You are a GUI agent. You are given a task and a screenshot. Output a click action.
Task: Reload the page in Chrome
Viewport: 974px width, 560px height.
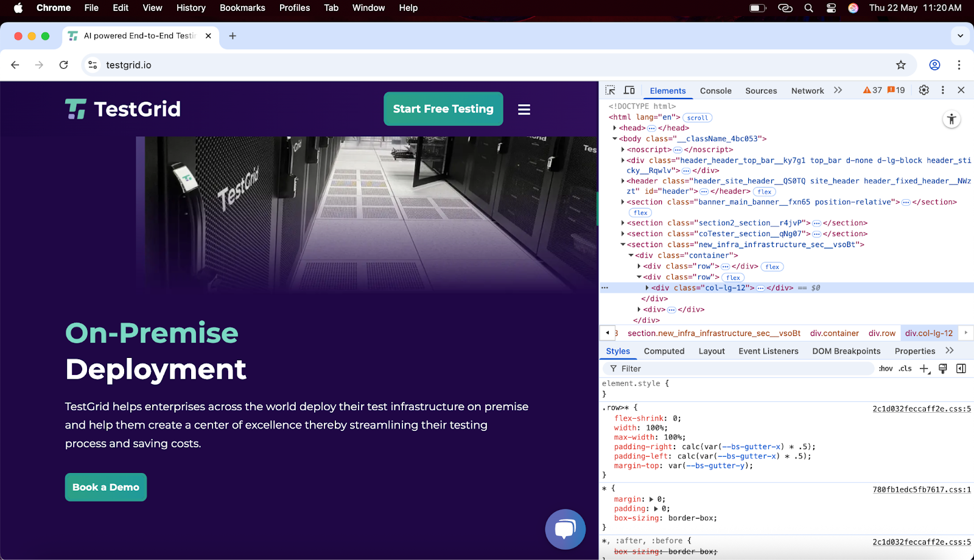point(63,65)
